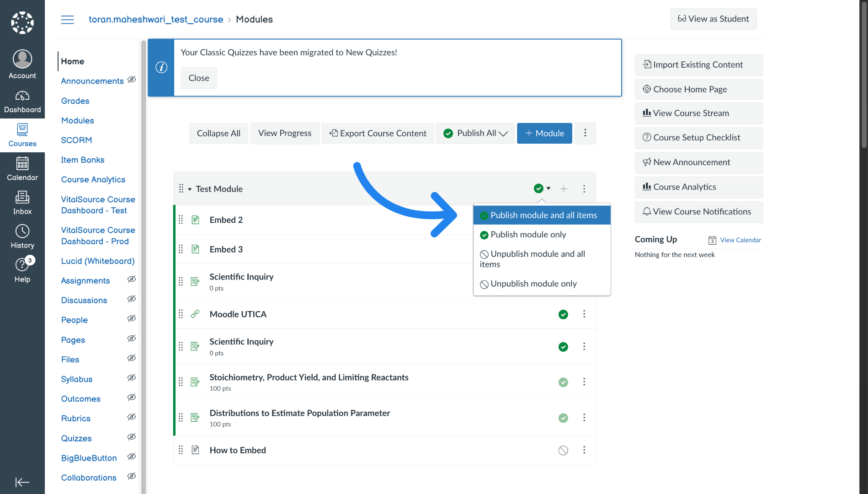Screen dimensions: 868x494
Task: Close the New Quizzes migration notice
Action: click(x=199, y=78)
